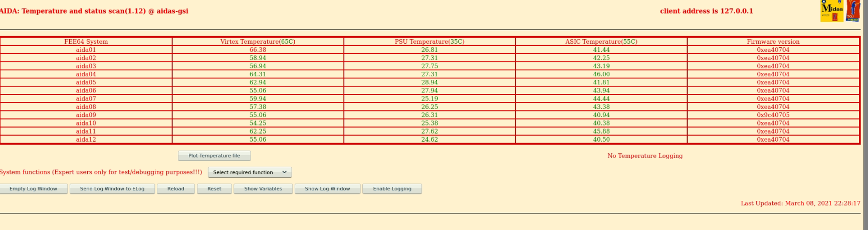Click the Midas logo icon
868x230 pixels.
tap(832, 11)
